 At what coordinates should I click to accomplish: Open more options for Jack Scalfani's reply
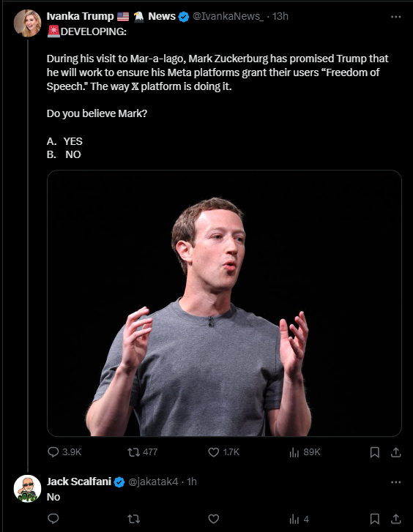[395, 482]
